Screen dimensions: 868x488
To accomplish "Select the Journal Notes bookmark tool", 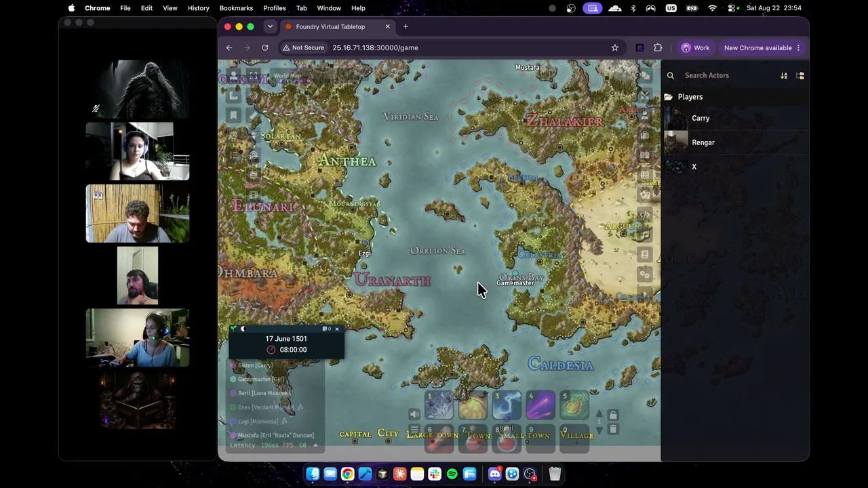I will coord(234,116).
